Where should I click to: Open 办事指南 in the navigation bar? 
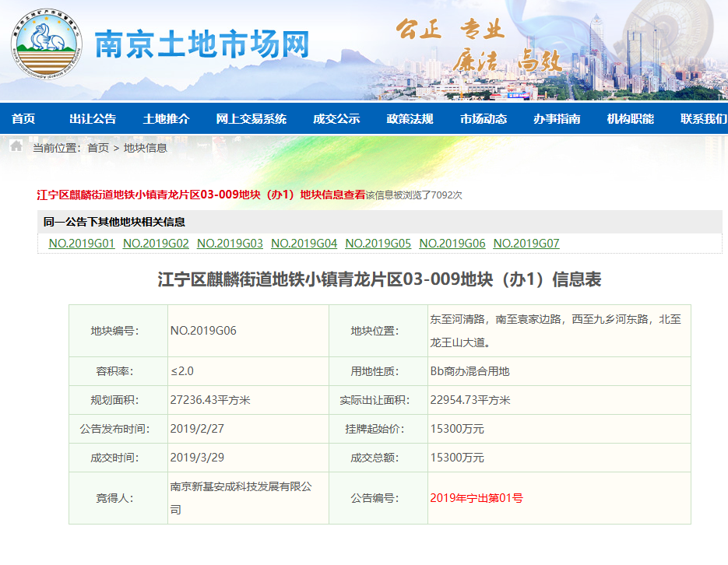[x=556, y=119]
